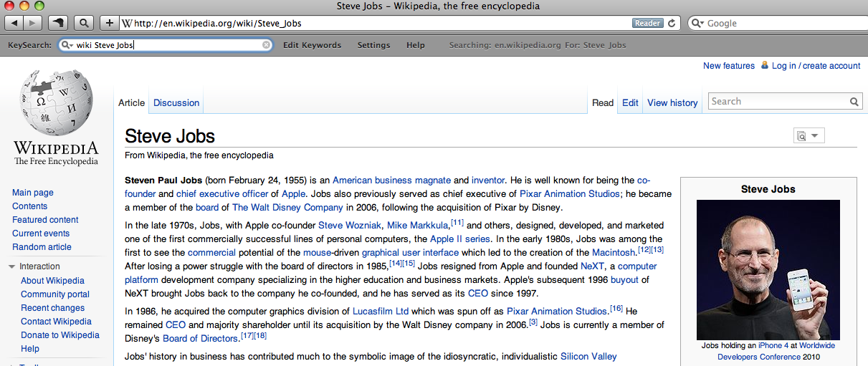Click the Wikipedia Search input field
The image size is (868, 366).
click(777, 102)
